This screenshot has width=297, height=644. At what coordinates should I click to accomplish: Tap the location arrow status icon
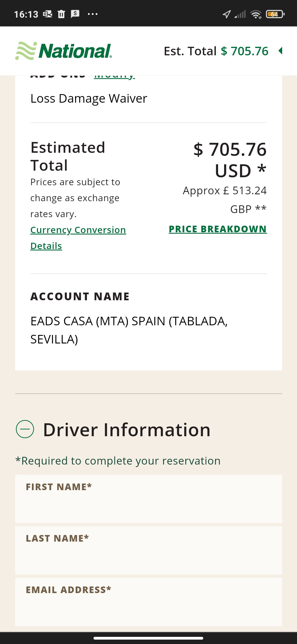pos(227,14)
